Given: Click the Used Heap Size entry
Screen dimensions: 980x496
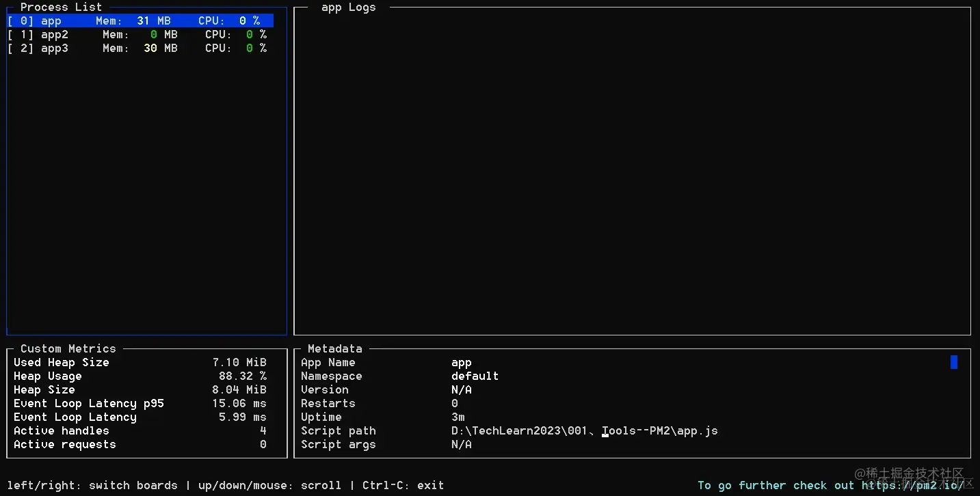Looking at the screenshot, I should [61, 362].
